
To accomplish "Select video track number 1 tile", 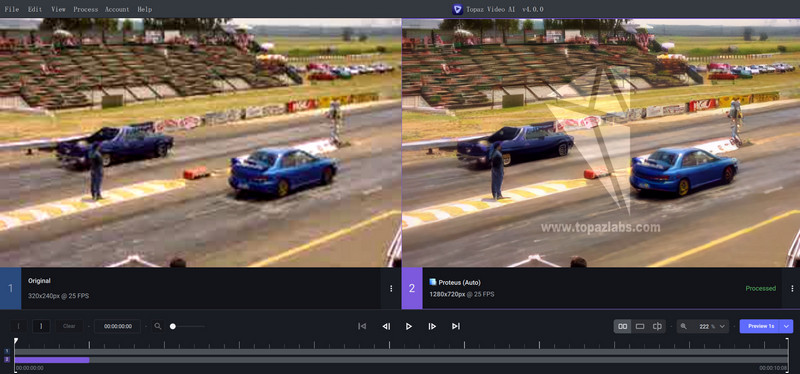I will tap(11, 288).
